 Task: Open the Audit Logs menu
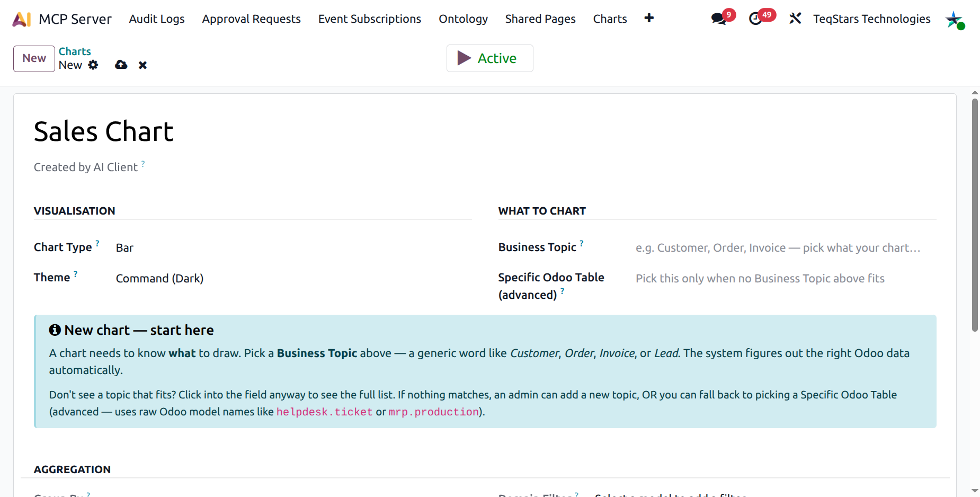coord(157,19)
